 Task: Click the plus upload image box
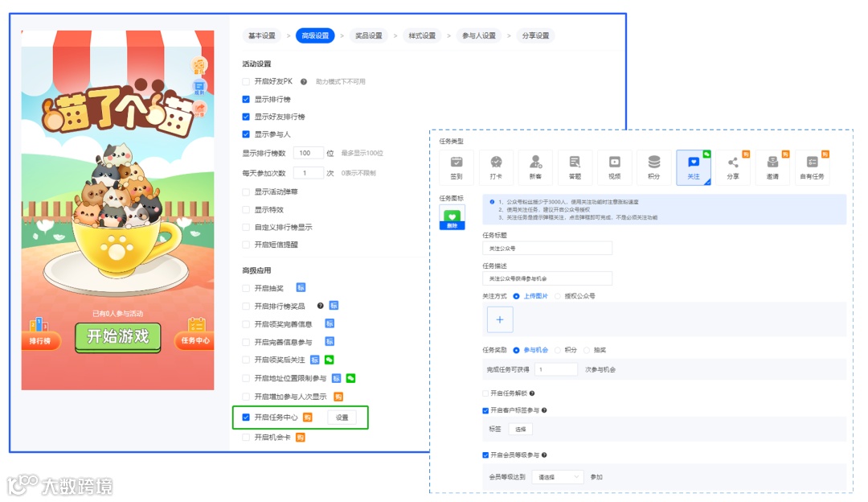click(500, 319)
